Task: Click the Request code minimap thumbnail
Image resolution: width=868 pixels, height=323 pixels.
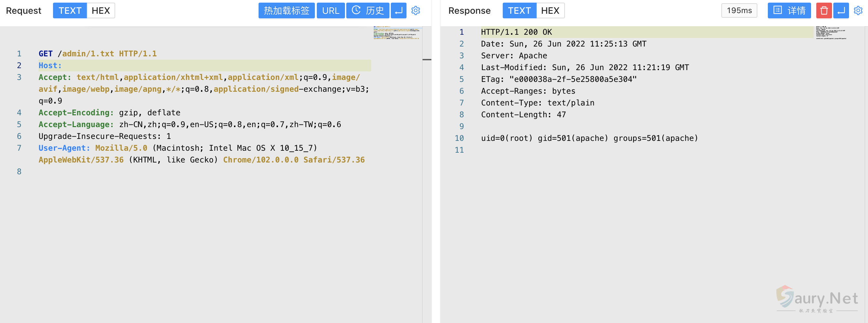Action: (x=396, y=33)
